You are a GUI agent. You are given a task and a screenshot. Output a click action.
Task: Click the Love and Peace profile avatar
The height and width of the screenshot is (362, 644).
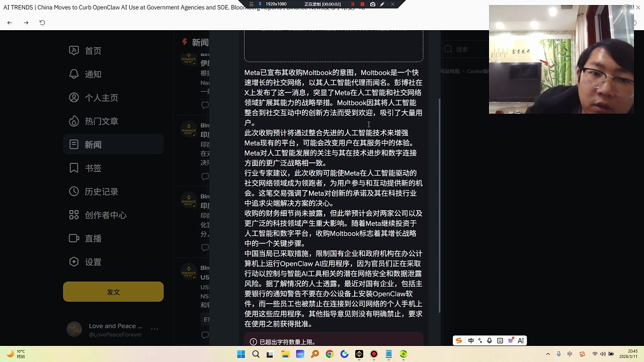[74, 329]
